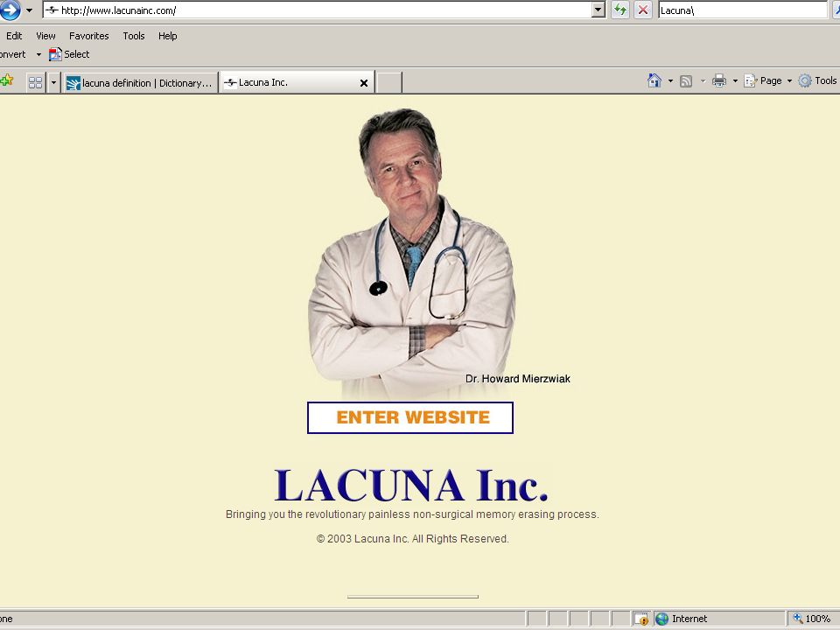Click the address bar showing lacunainc.com
840x630 pixels.
(318, 10)
